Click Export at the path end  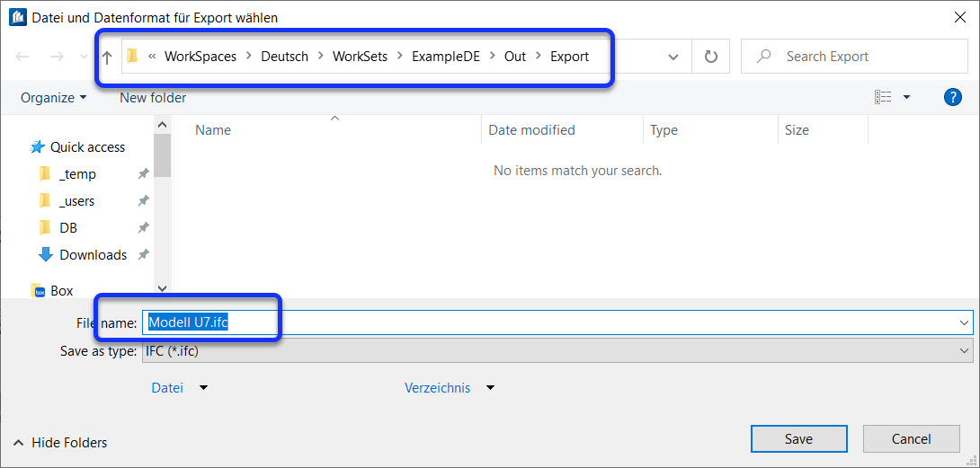click(x=569, y=57)
